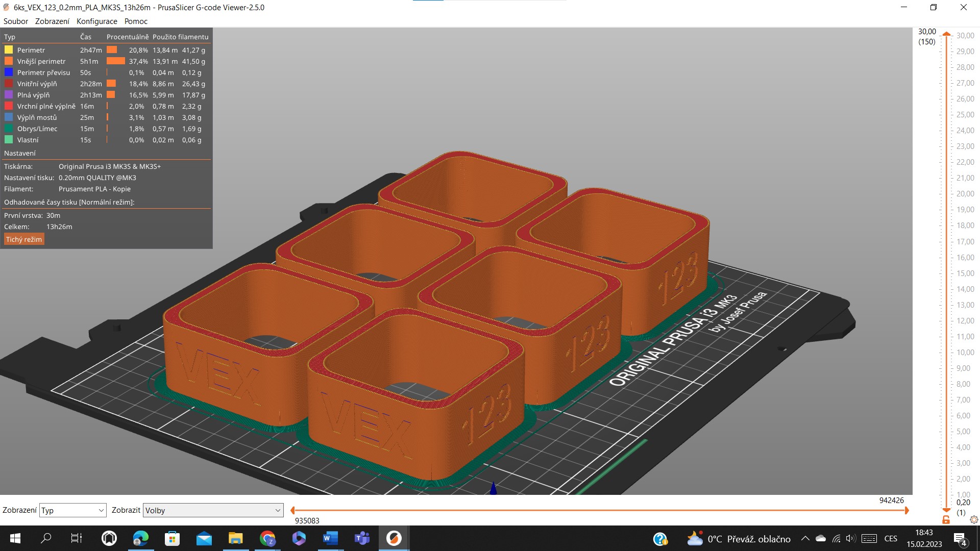
Task: Open Task View in the taskbar
Action: coord(77,538)
